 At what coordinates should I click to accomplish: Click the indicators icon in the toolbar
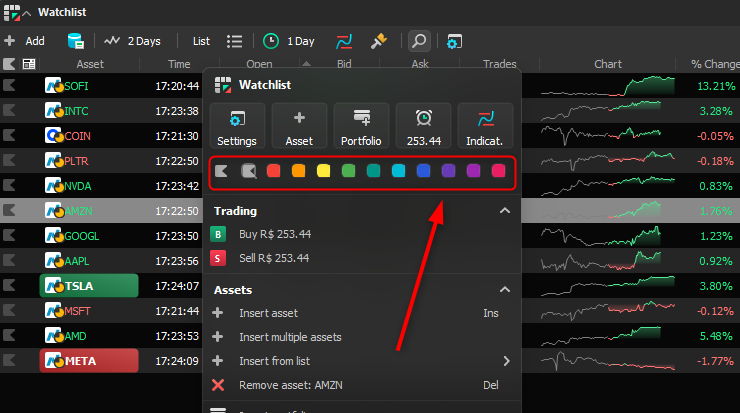point(344,41)
